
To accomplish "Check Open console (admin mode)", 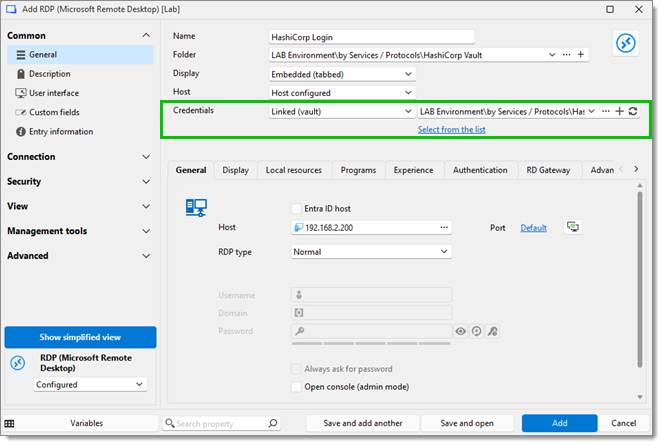I will click(x=296, y=387).
